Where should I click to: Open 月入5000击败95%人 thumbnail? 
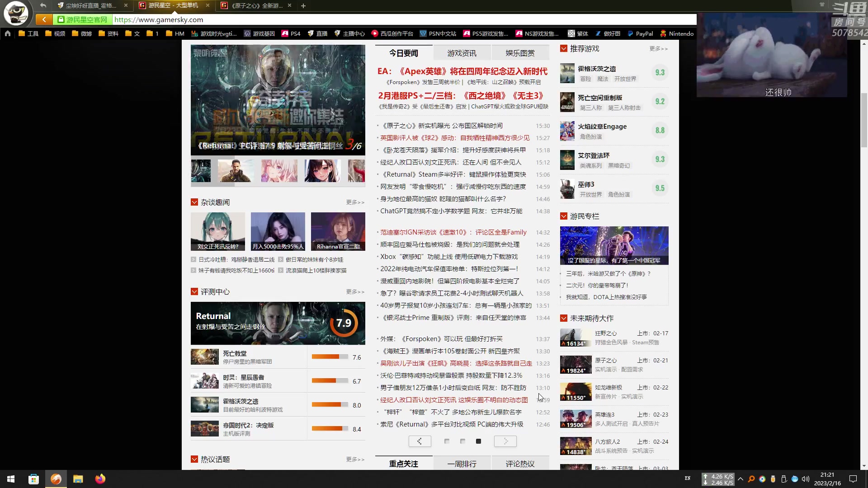278,231
